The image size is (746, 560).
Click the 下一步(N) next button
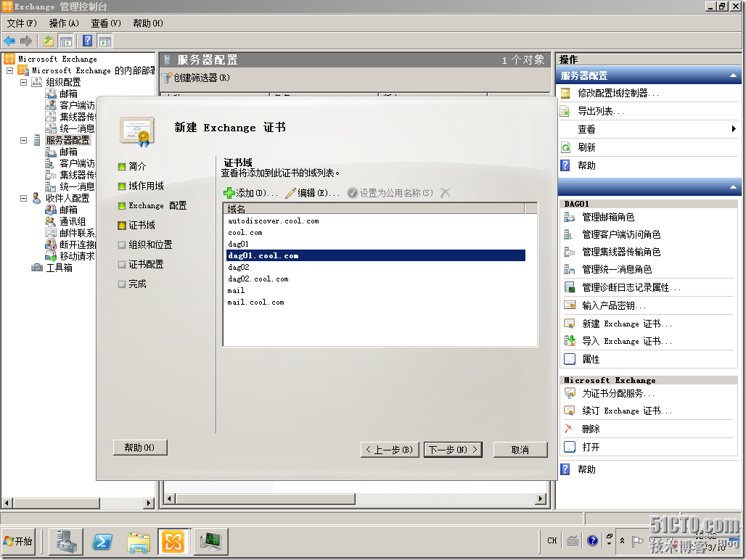453,450
